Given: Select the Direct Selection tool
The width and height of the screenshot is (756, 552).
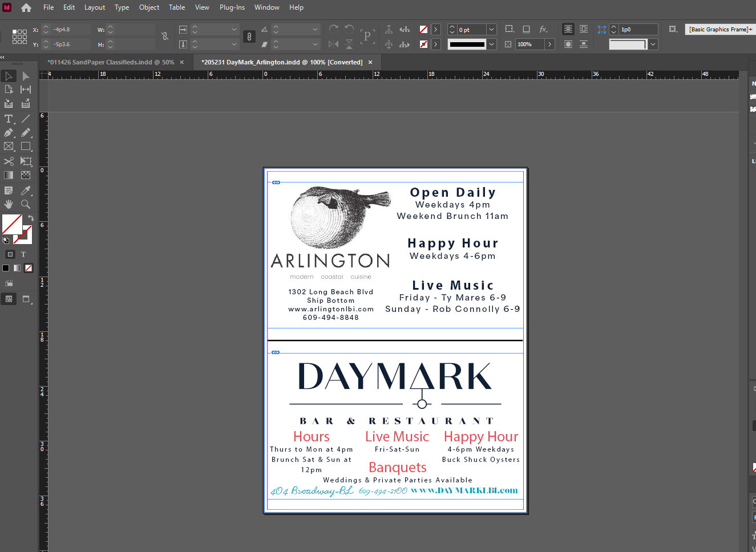Looking at the screenshot, I should [x=26, y=76].
